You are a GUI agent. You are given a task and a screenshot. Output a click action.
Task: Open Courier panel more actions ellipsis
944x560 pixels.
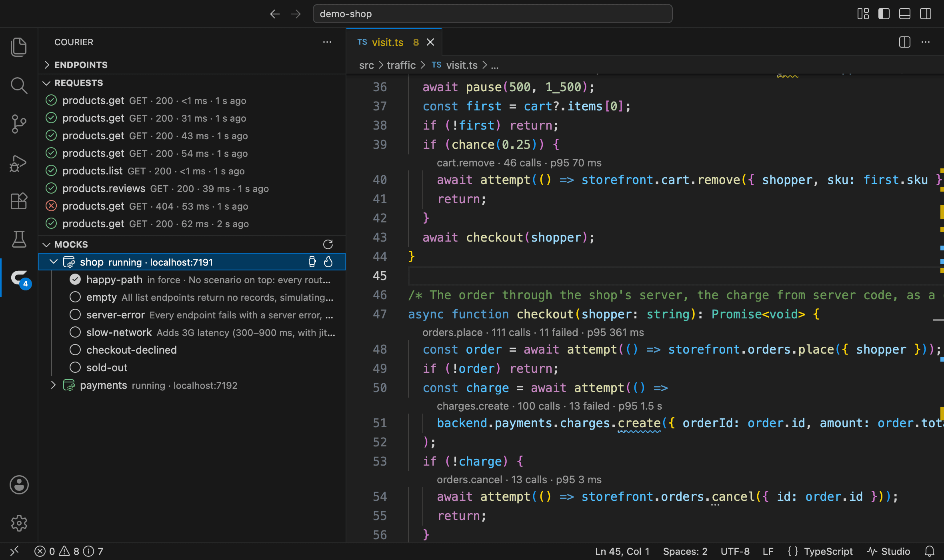(x=327, y=42)
